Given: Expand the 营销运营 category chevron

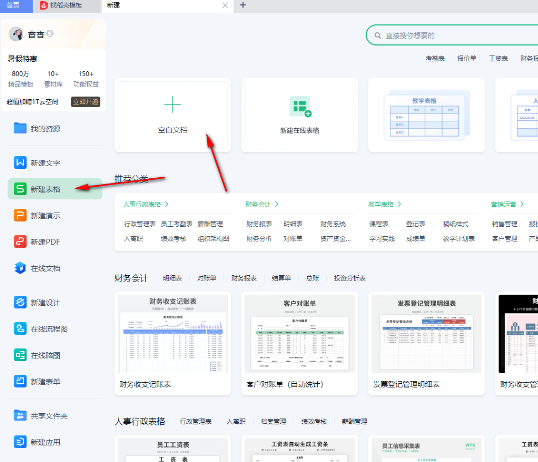Looking at the screenshot, I should 522,204.
